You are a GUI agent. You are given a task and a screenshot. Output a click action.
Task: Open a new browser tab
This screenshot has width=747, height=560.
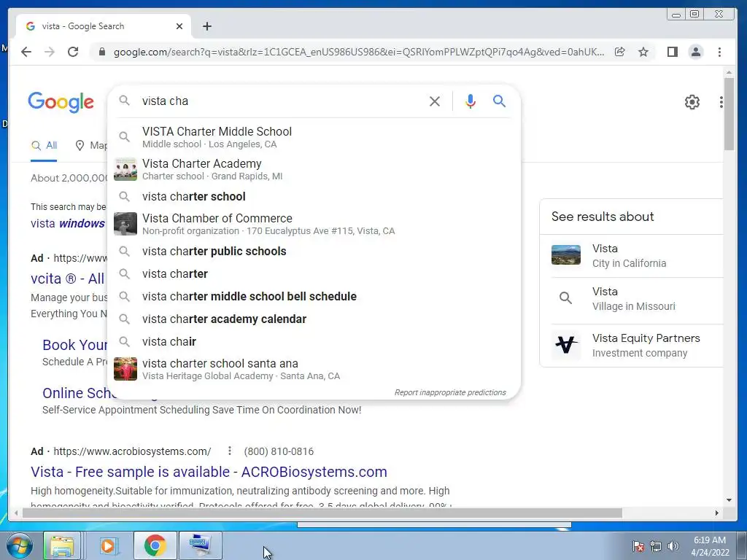coord(206,26)
